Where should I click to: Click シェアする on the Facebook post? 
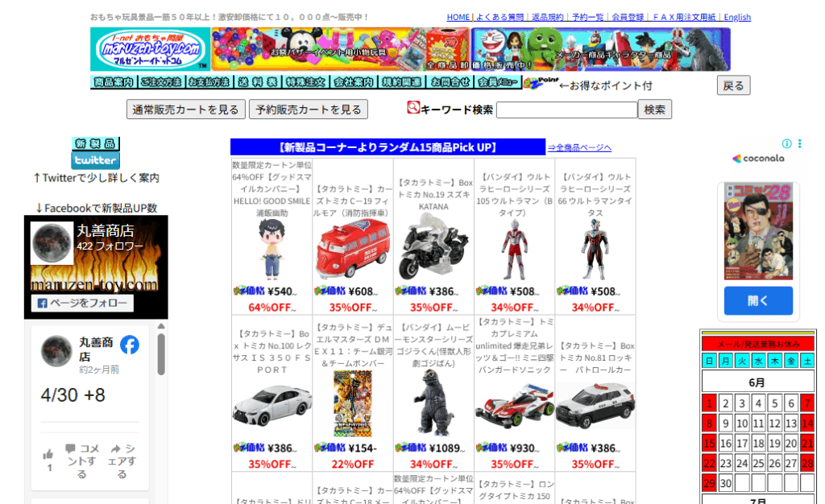click(122, 461)
